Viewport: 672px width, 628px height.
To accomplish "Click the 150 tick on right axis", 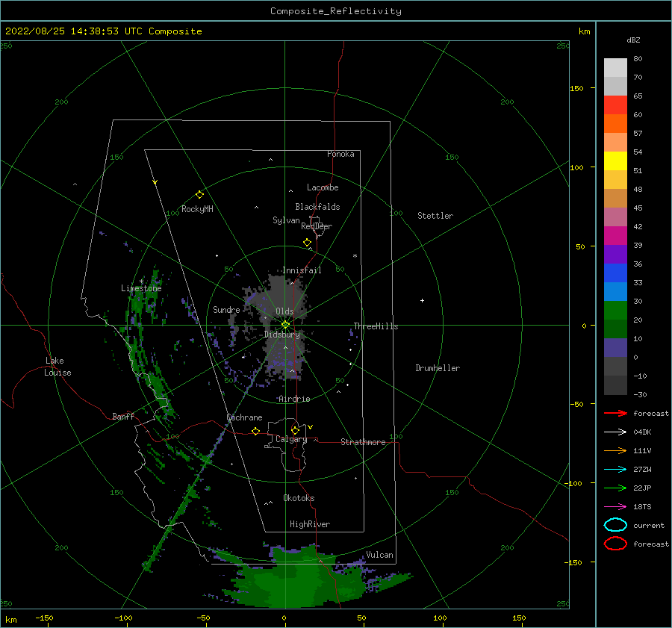I will tap(576, 88).
